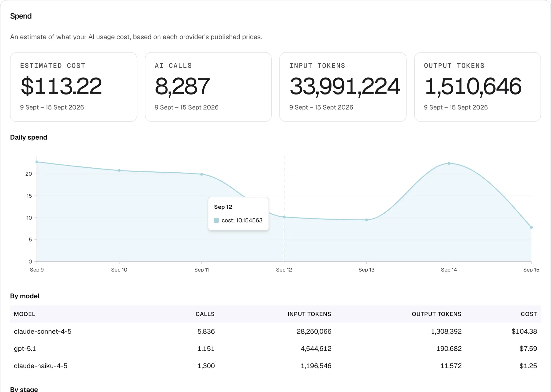
Task: Click the 4,544,612 input tokens cell
Action: (x=316, y=349)
